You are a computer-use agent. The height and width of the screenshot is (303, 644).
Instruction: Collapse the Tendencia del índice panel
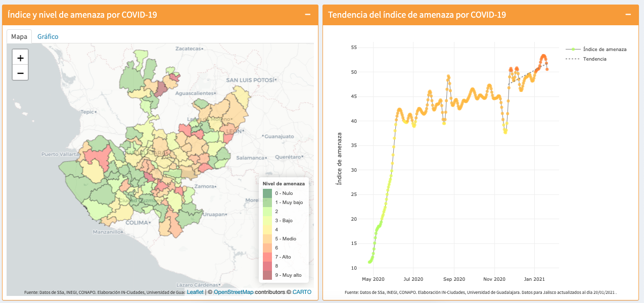[x=628, y=15]
